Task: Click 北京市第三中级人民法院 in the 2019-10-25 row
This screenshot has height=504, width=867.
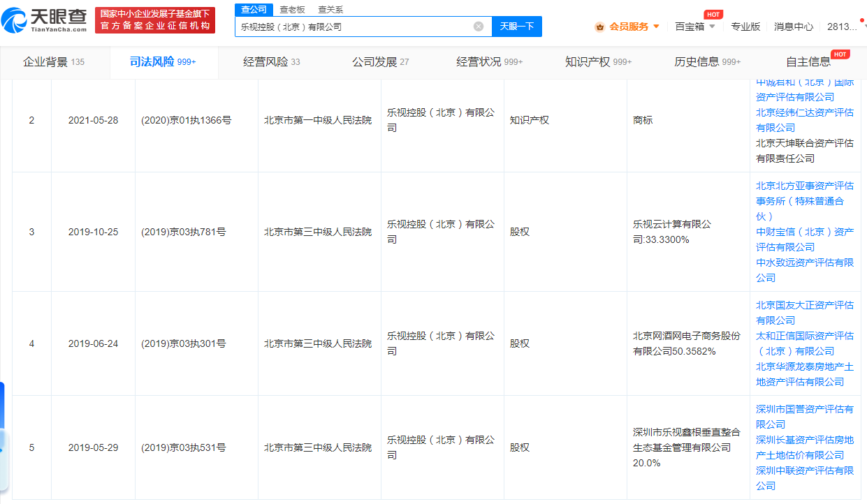Action: point(318,232)
